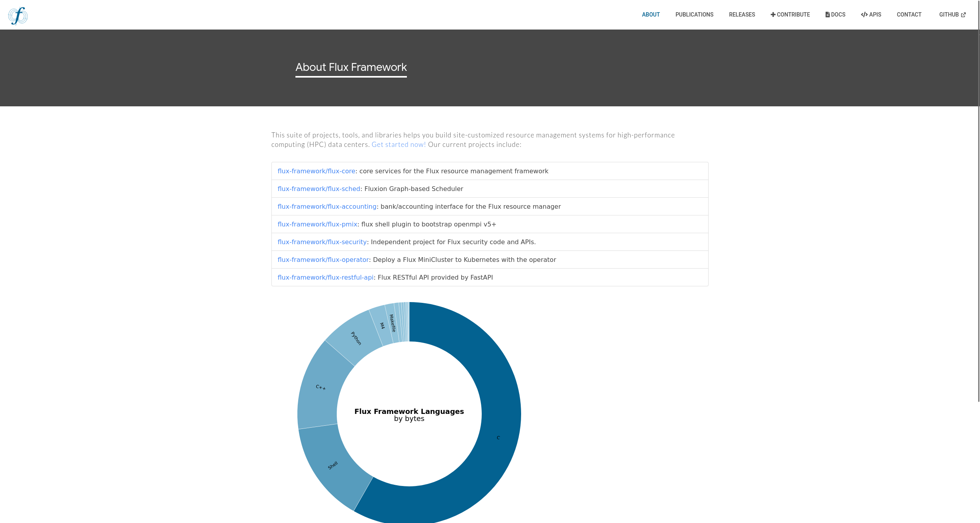Open the flux-framework/flux-core repository link
The height and width of the screenshot is (523, 980).
[316, 171]
